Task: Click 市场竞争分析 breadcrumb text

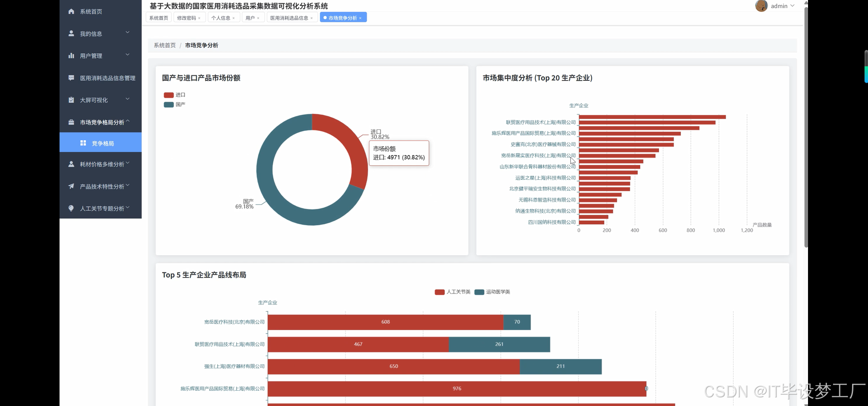Action: pyautogui.click(x=201, y=45)
